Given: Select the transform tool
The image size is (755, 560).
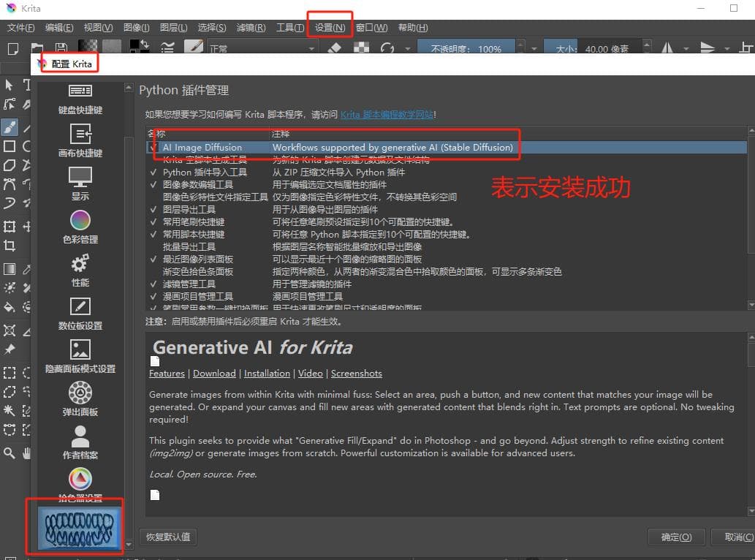Looking at the screenshot, I should coord(10,227).
